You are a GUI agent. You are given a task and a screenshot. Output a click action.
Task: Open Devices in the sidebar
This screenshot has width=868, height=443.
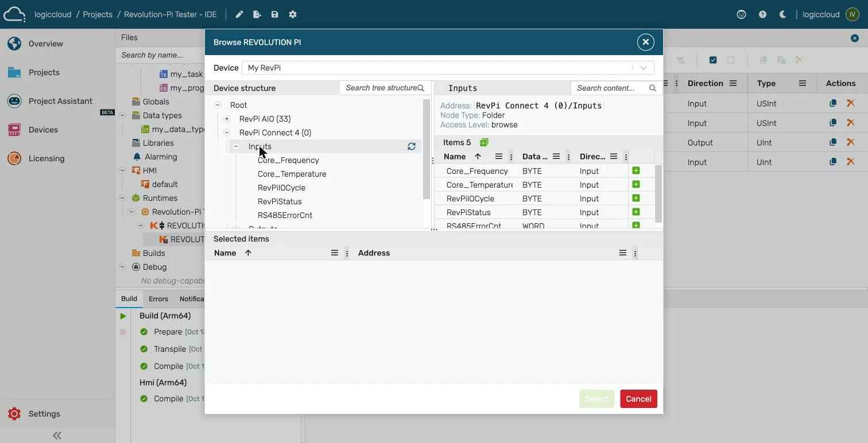43,130
